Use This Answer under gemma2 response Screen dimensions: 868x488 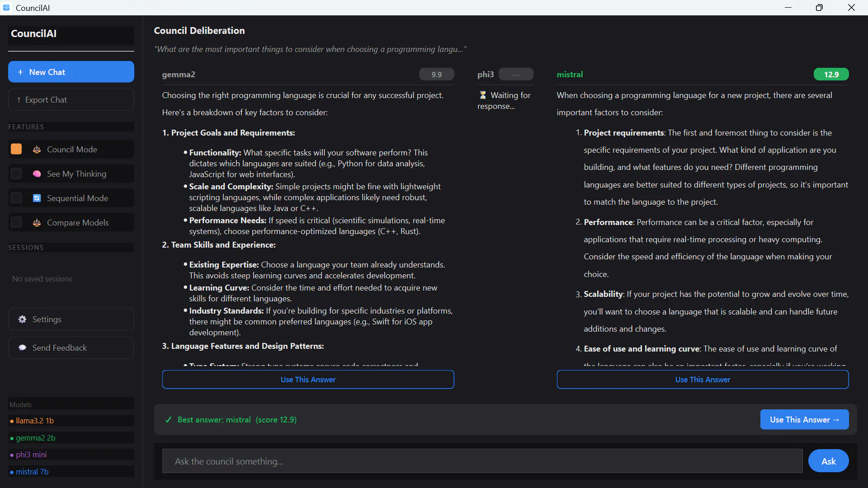tap(308, 380)
